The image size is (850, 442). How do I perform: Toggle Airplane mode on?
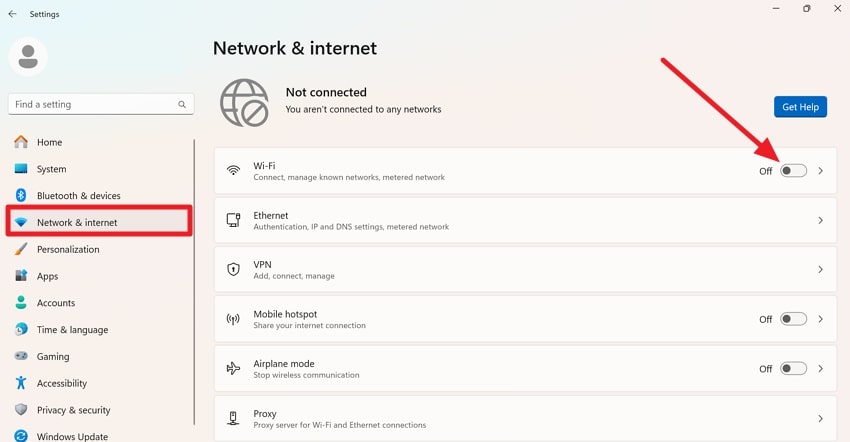[x=793, y=368]
